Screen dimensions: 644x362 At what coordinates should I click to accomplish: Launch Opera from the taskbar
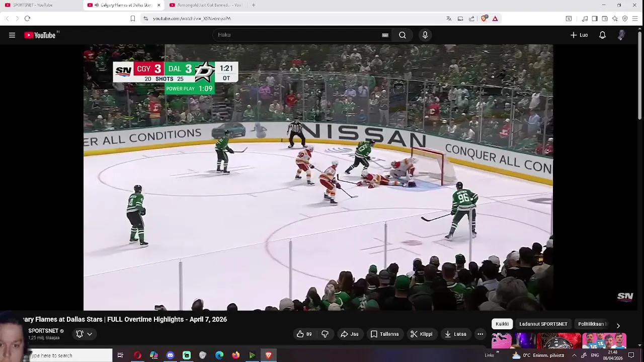(137, 355)
